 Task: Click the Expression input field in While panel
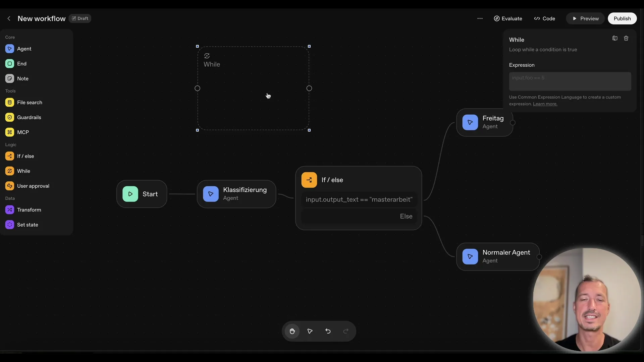coord(570,81)
